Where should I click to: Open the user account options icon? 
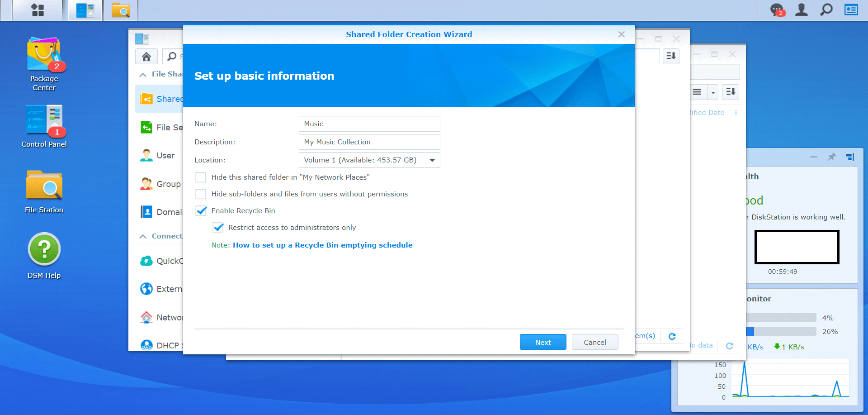pos(802,10)
